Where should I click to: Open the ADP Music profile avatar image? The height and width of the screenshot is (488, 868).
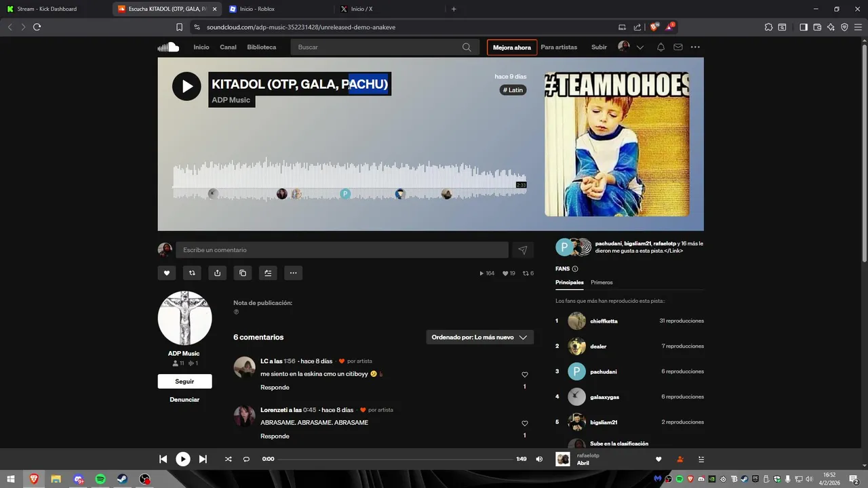pyautogui.click(x=184, y=318)
